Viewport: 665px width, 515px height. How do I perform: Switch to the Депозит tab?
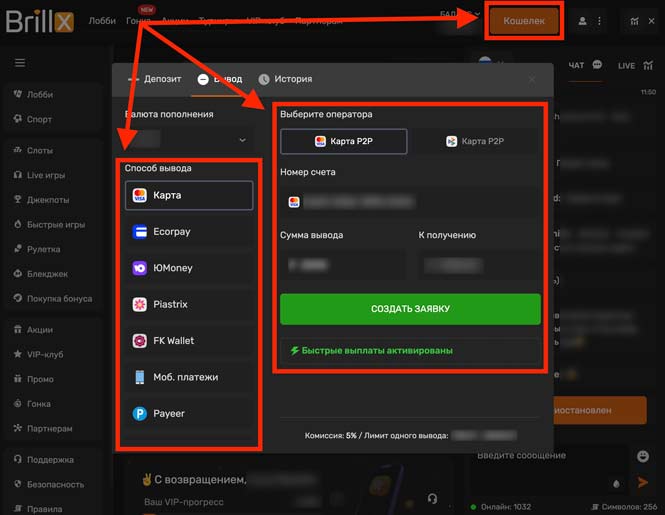[x=155, y=79]
